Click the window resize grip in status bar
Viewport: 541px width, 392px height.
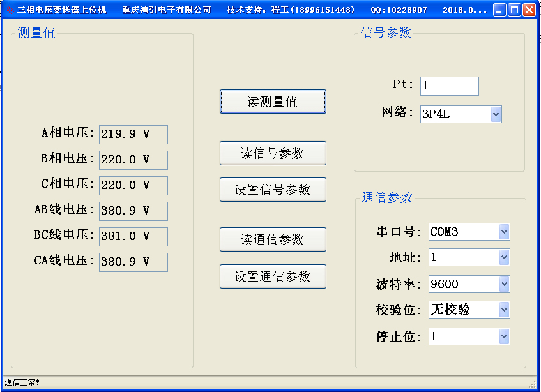[x=533, y=384]
